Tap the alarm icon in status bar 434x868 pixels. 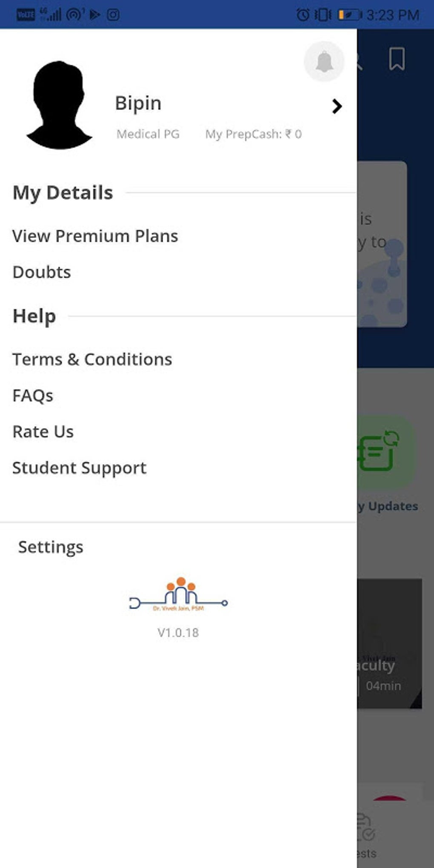point(303,15)
